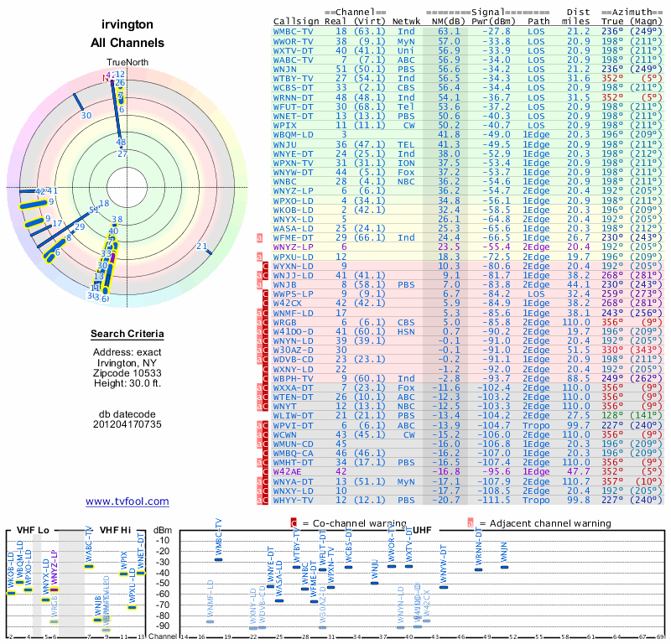Click the WNJN marker in the UHF chart
Screen dimensions: 671x644
(x=504, y=568)
